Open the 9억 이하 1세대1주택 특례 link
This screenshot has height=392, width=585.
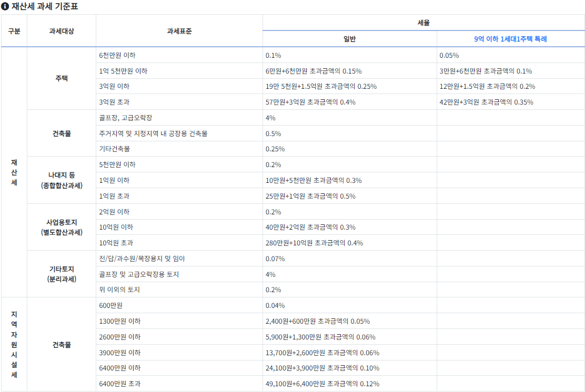(x=510, y=39)
